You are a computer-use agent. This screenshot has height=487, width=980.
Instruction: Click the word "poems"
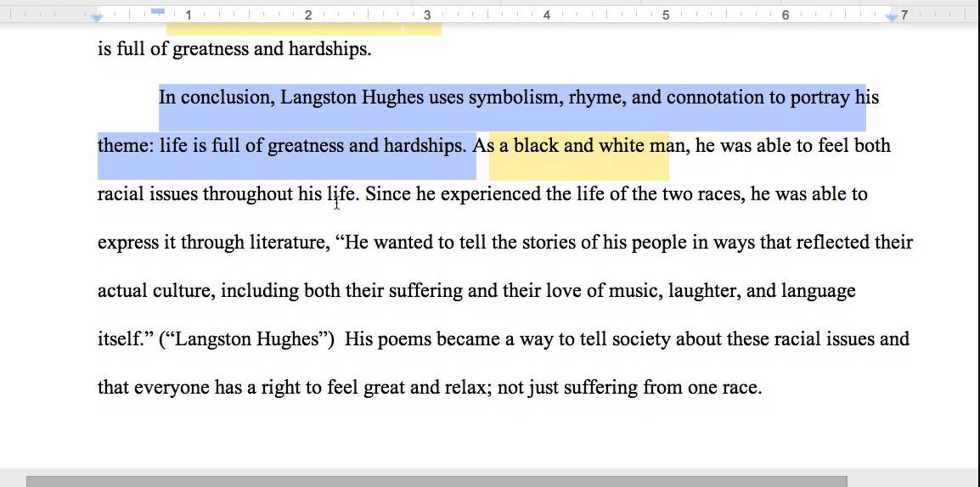[x=404, y=339]
